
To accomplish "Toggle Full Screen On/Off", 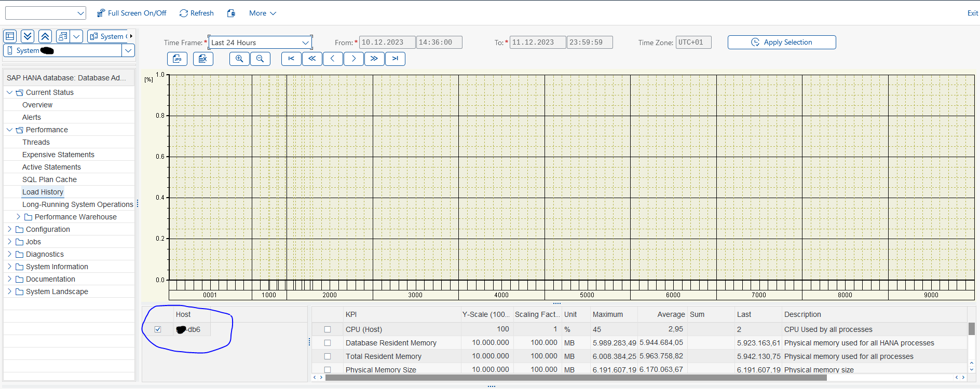I will click(x=131, y=13).
